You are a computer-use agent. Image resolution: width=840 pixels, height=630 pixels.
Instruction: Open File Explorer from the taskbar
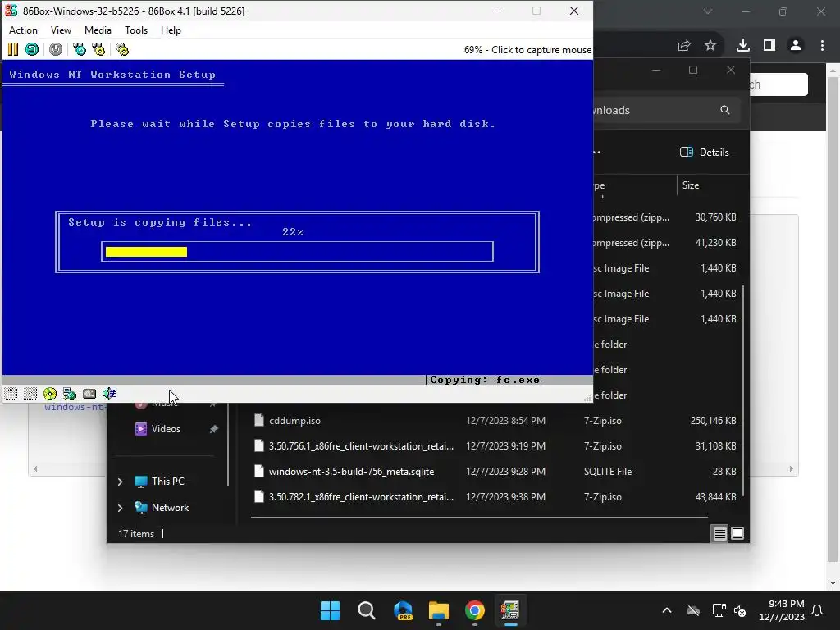[x=439, y=610]
